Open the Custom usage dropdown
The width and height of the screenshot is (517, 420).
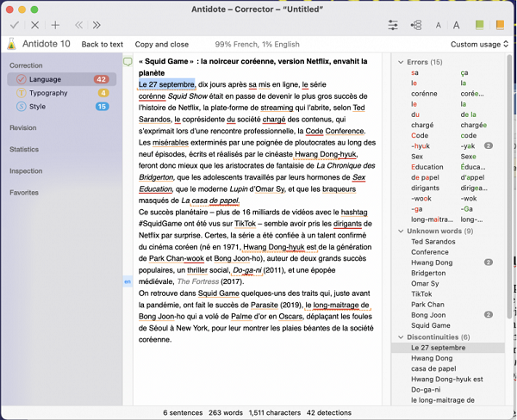coord(479,44)
